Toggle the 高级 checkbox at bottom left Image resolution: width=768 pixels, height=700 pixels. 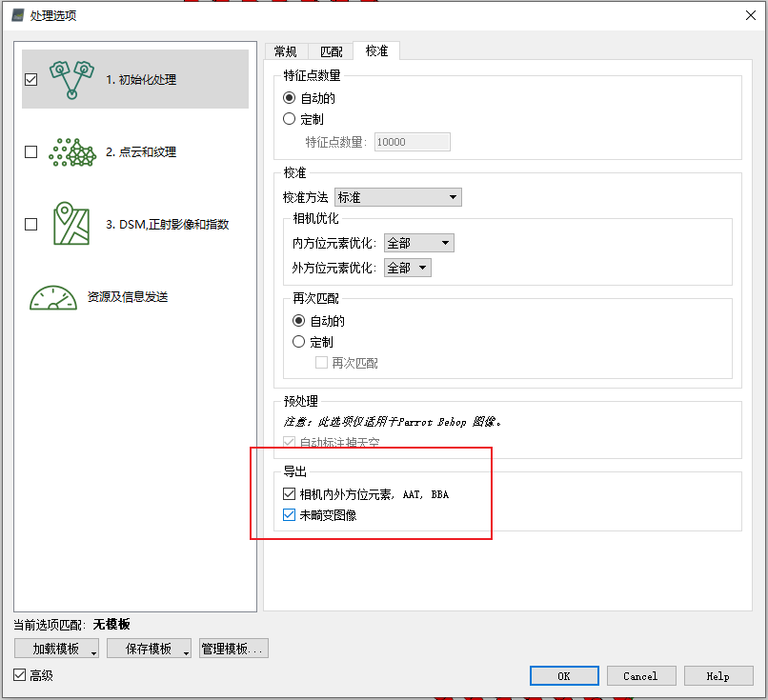[21, 675]
